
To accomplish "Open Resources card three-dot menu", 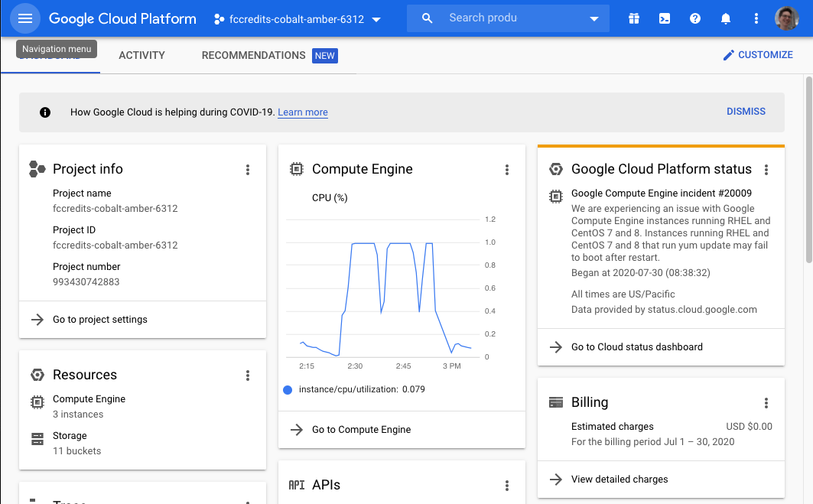I will (247, 376).
